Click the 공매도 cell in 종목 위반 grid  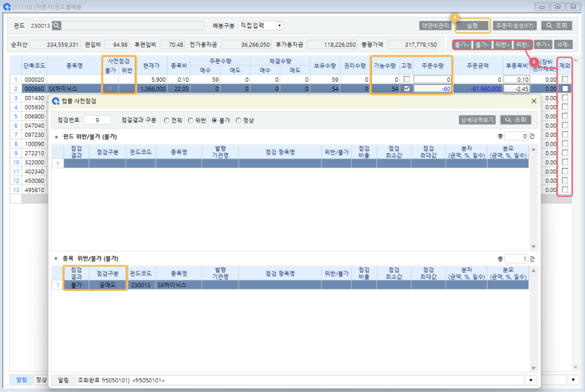[107, 285]
